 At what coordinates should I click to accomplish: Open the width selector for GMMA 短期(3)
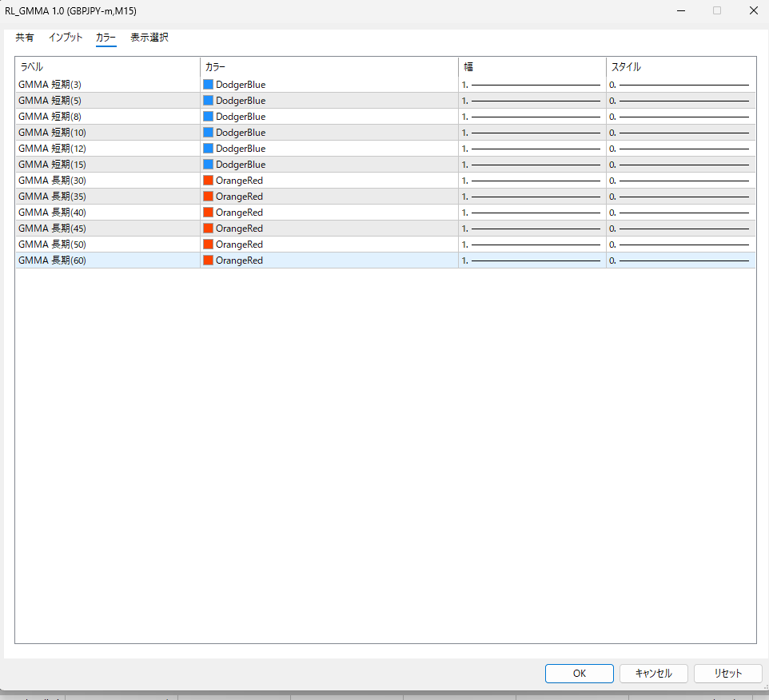tap(532, 85)
